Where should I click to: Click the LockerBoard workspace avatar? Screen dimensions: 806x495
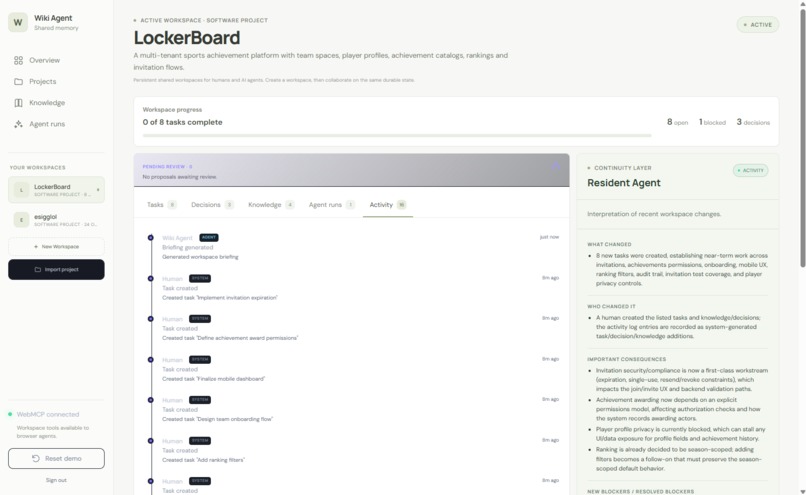(21, 190)
